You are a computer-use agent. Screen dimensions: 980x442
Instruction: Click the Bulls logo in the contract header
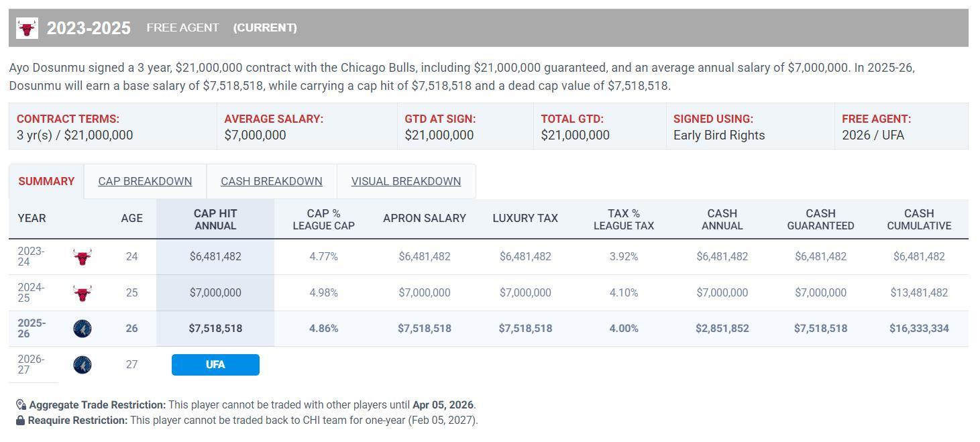[27, 28]
